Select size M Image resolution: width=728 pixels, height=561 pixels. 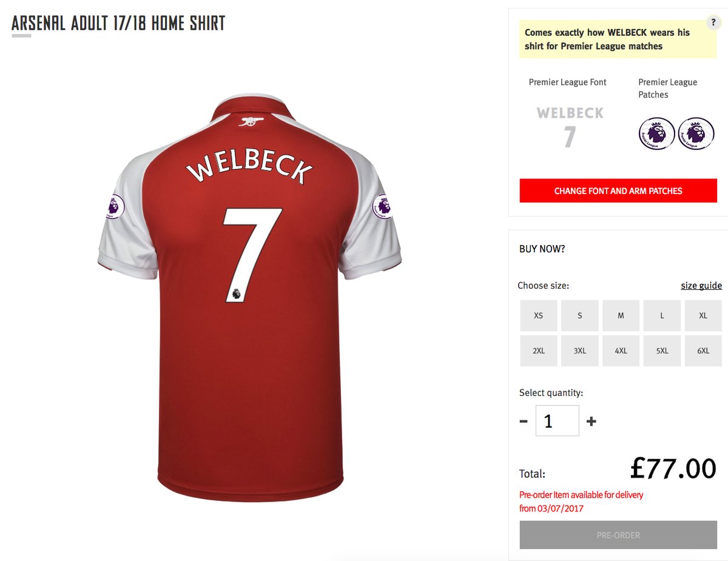(621, 316)
